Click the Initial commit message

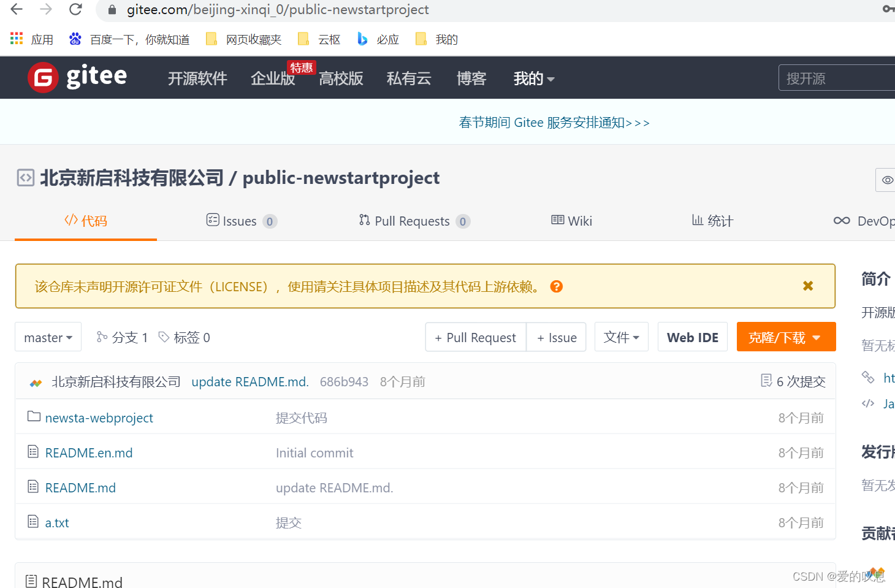click(x=314, y=452)
